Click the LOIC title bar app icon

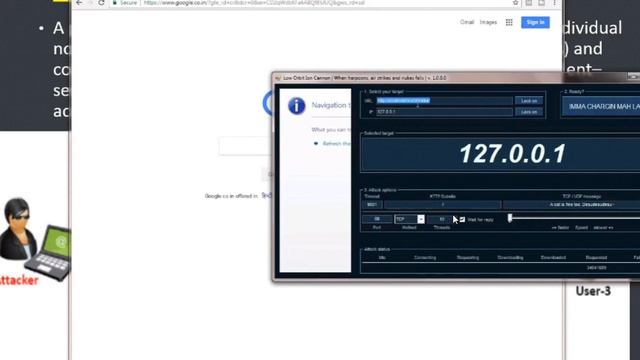[278, 78]
